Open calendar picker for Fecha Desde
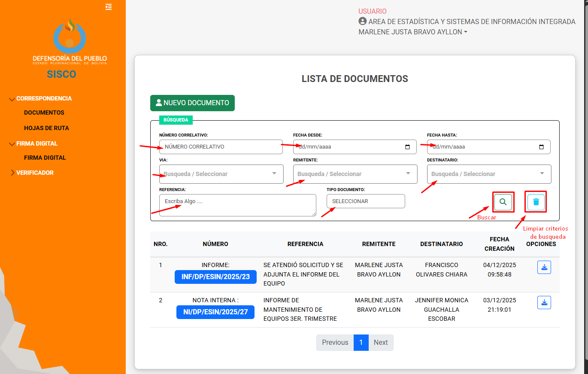Image resolution: width=588 pixels, height=374 pixels. coord(407,147)
